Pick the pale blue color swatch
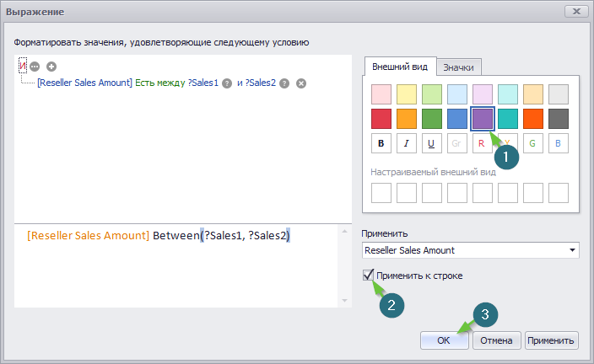This screenshot has width=594, height=364. pyautogui.click(x=456, y=94)
